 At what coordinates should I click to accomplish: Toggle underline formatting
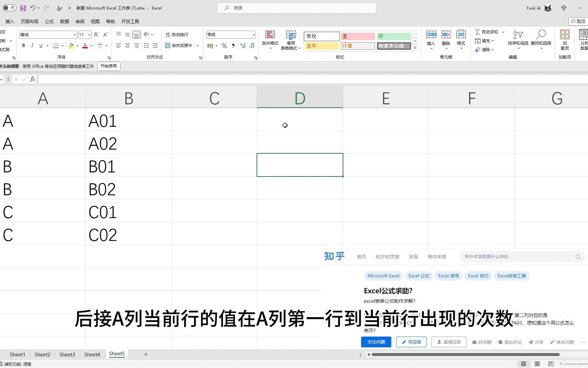(x=40, y=45)
